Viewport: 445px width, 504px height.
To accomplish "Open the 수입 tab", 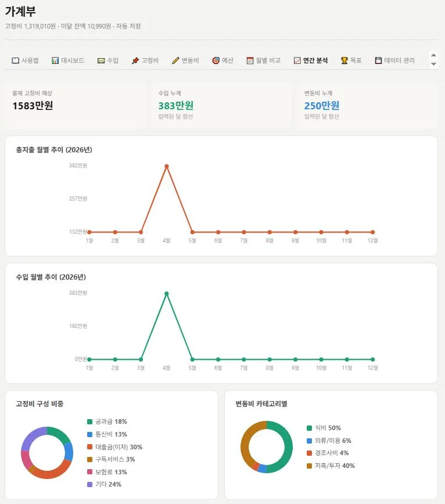I will click(x=108, y=60).
